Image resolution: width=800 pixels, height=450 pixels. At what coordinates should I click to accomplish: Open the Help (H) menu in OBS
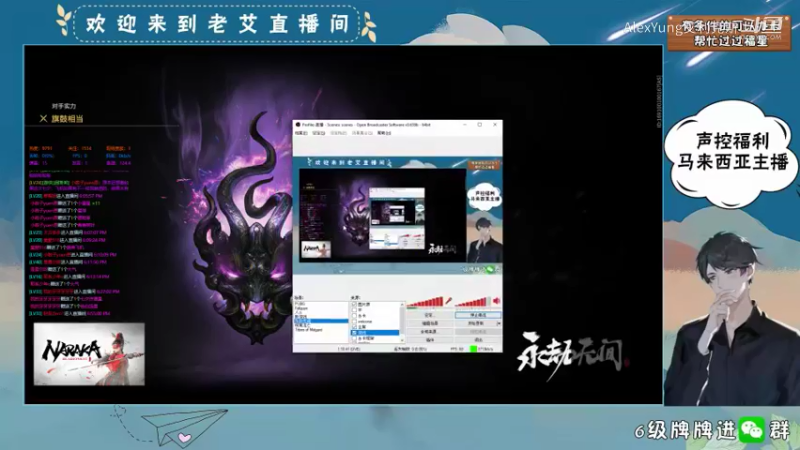384,133
